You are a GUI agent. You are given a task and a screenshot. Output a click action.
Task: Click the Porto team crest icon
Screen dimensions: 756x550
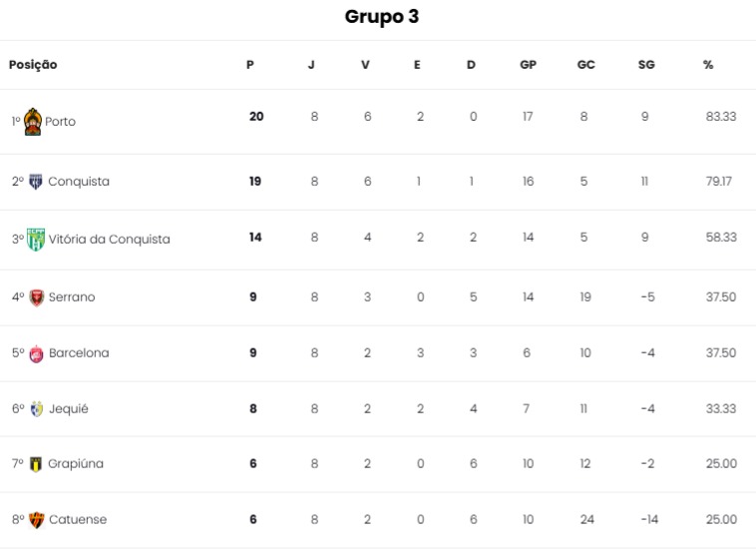point(33,121)
